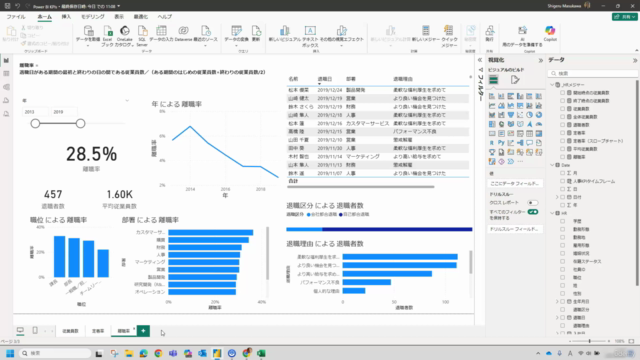
Task: Expand the 生年月日 hierarchy field
Action: tap(557, 301)
